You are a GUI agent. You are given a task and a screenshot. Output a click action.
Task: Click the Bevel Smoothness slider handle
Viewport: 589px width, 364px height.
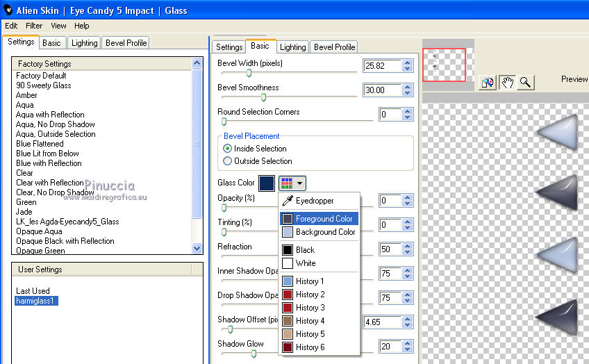263,97
